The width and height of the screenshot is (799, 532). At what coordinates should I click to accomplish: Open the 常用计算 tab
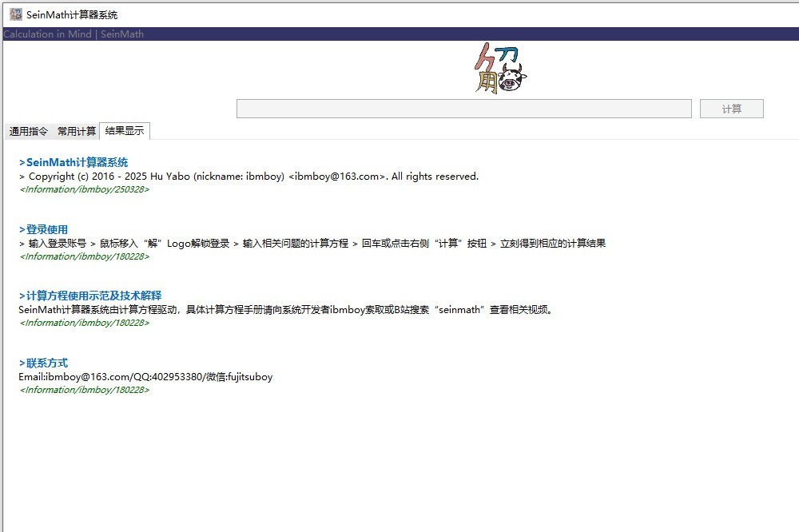(77, 131)
